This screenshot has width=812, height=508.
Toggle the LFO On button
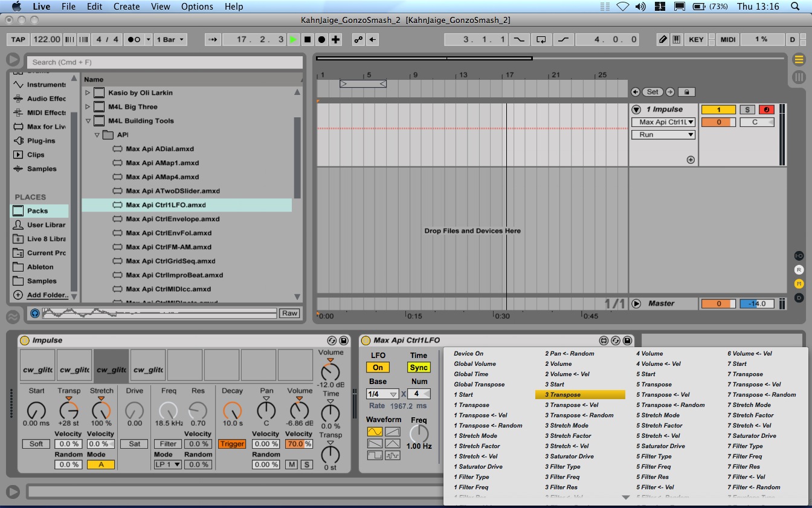(378, 367)
